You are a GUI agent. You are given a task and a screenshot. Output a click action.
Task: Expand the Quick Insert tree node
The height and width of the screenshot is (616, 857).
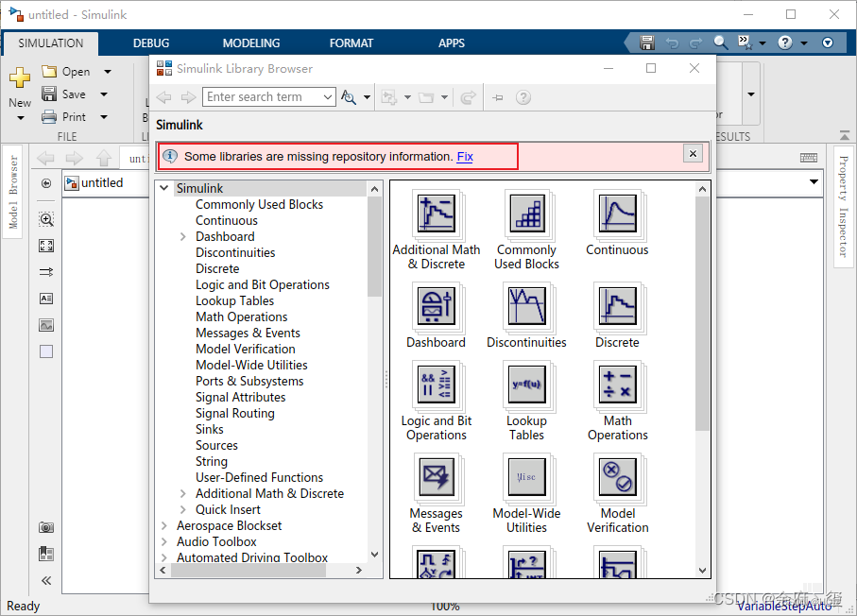(183, 509)
